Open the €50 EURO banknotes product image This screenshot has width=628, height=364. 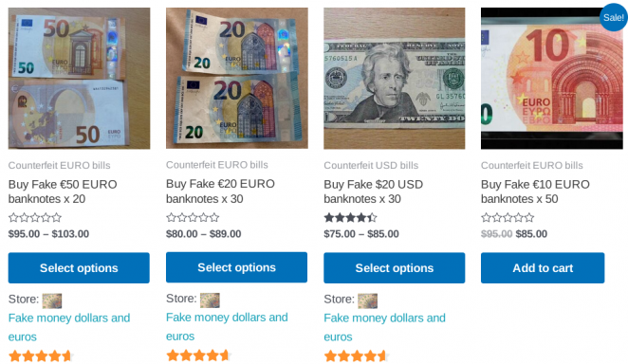[x=79, y=78]
